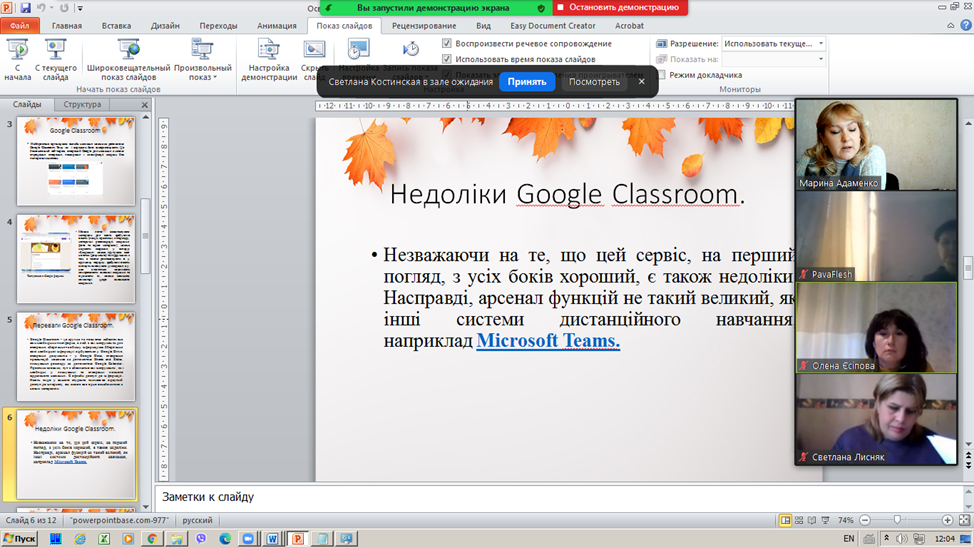The height and width of the screenshot is (548, 974).
Task: Open the Easy Document Creator tab
Action: 552,25
